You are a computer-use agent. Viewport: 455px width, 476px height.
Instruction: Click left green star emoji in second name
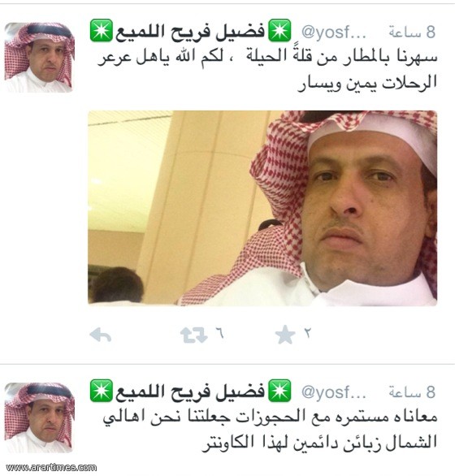101,391
